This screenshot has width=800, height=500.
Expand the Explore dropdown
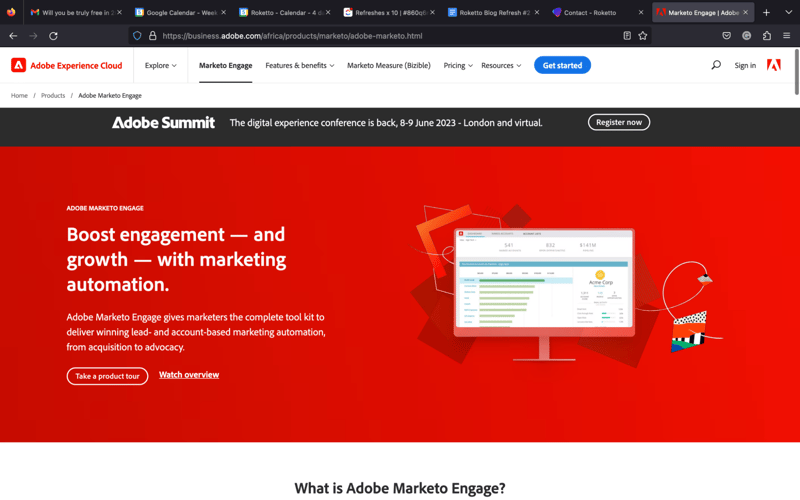pyautogui.click(x=161, y=65)
